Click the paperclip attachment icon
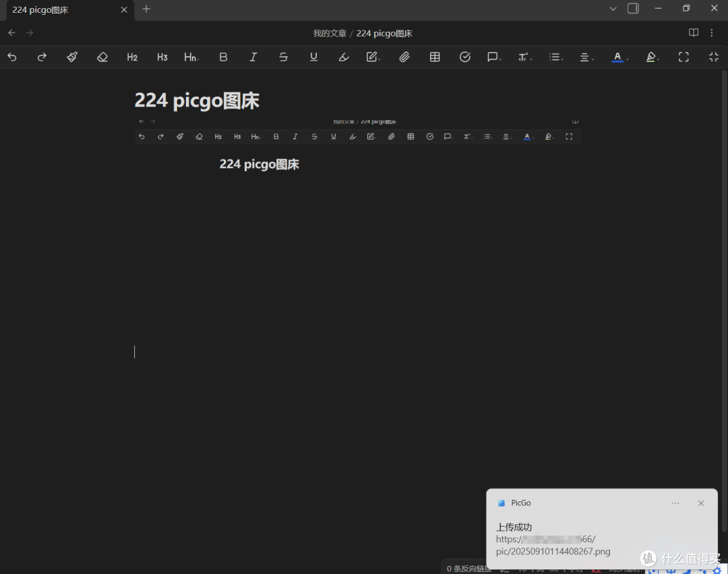Image resolution: width=728 pixels, height=574 pixels. click(x=404, y=57)
